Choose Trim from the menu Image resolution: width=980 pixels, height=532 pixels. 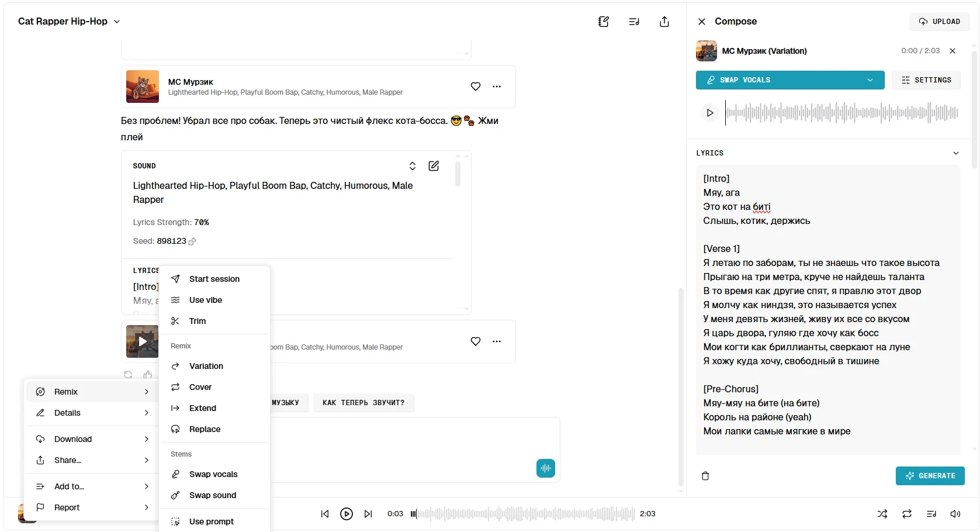coord(214,321)
